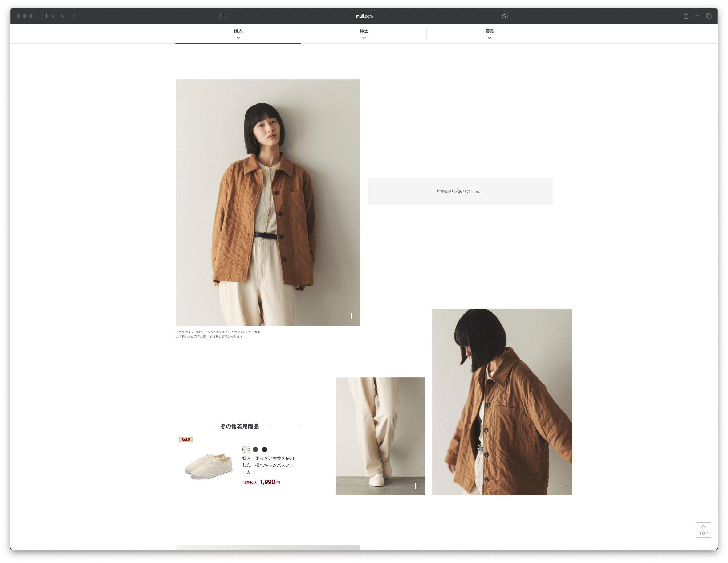Select the ivory sneaker color swatch
Viewport: 728px width, 563px height.
[x=246, y=449]
